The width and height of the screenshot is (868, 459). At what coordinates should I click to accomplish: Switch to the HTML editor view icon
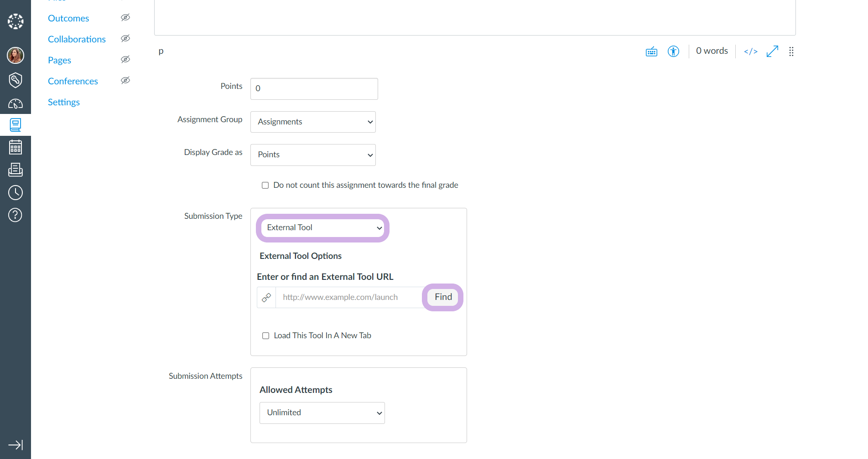[751, 52]
